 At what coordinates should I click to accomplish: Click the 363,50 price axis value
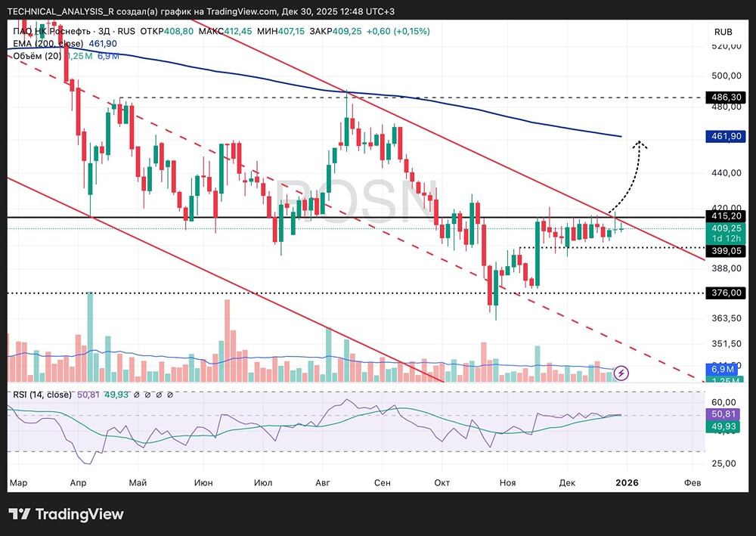point(727,318)
